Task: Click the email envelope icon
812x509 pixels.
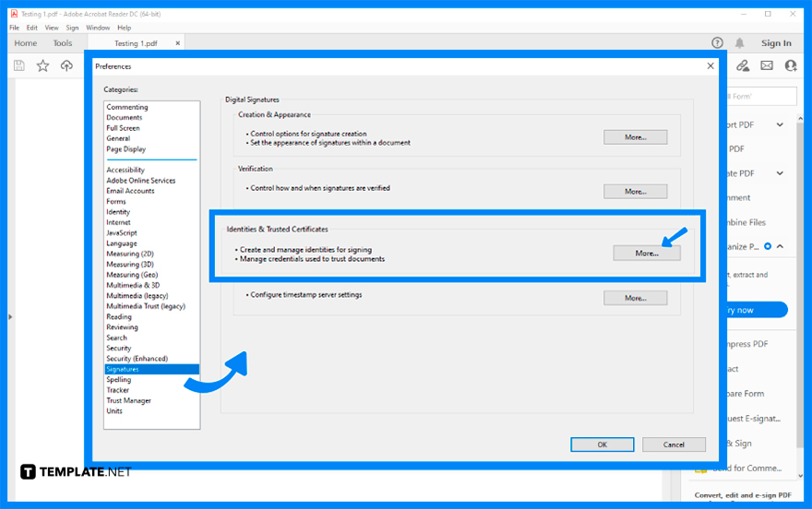Action: coord(767,65)
